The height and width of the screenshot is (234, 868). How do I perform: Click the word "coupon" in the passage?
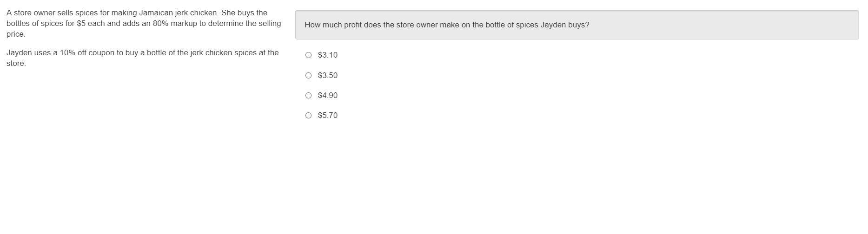point(101,53)
